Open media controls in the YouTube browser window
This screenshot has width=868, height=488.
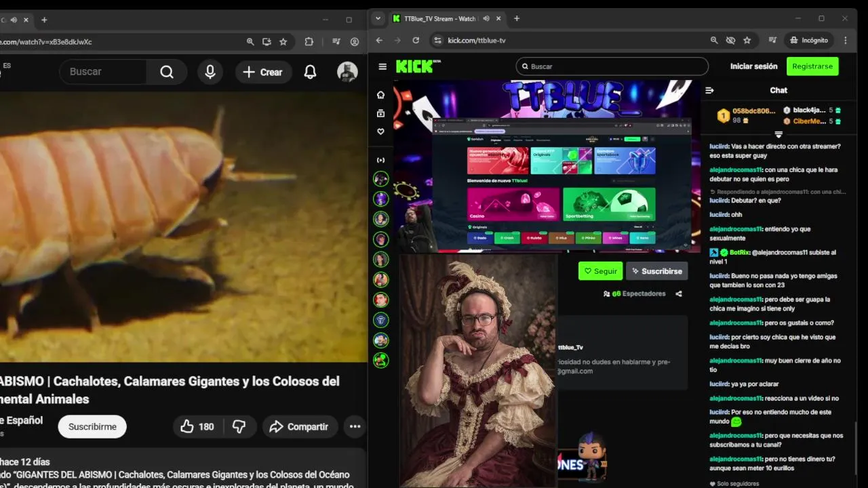point(336,41)
